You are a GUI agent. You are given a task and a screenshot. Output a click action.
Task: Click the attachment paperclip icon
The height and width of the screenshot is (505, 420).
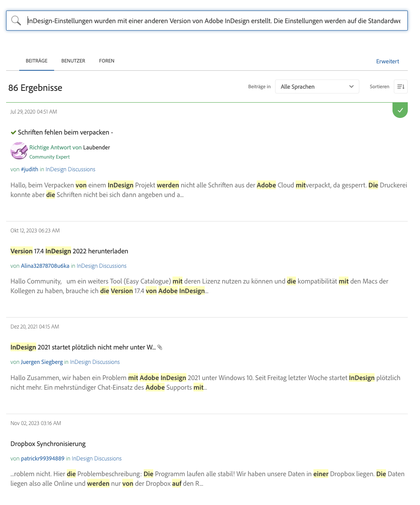pyautogui.click(x=160, y=347)
